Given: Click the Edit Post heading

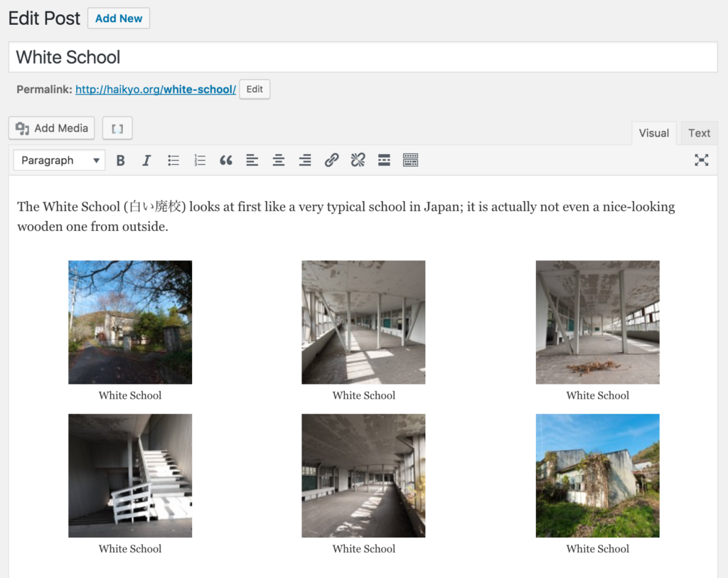Looking at the screenshot, I should (44, 18).
